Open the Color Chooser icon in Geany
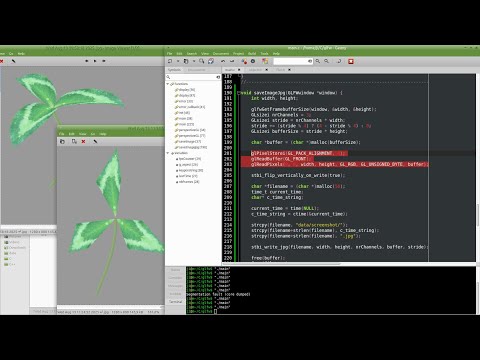The height and width of the screenshot is (360, 480). pos(265,61)
